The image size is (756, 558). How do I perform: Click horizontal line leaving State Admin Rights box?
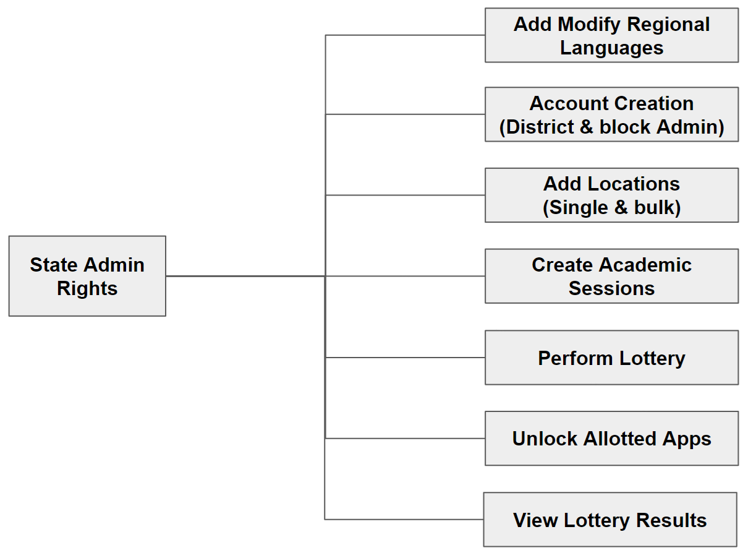point(245,276)
